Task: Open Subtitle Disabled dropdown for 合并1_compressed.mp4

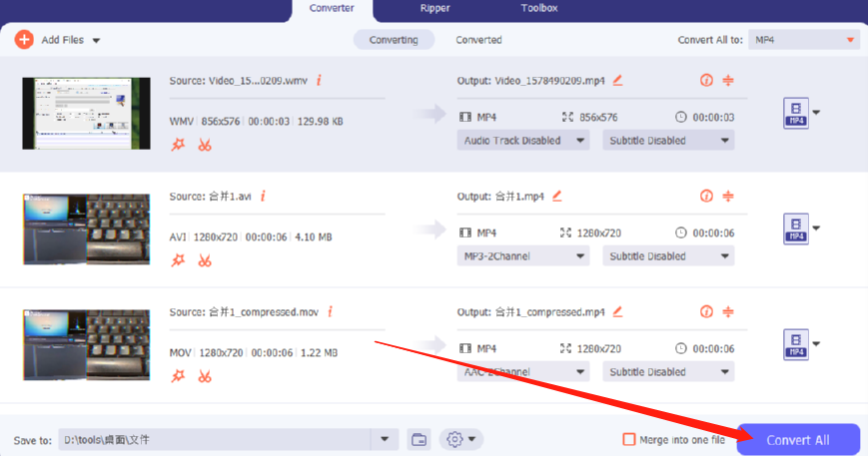Action: coord(668,372)
